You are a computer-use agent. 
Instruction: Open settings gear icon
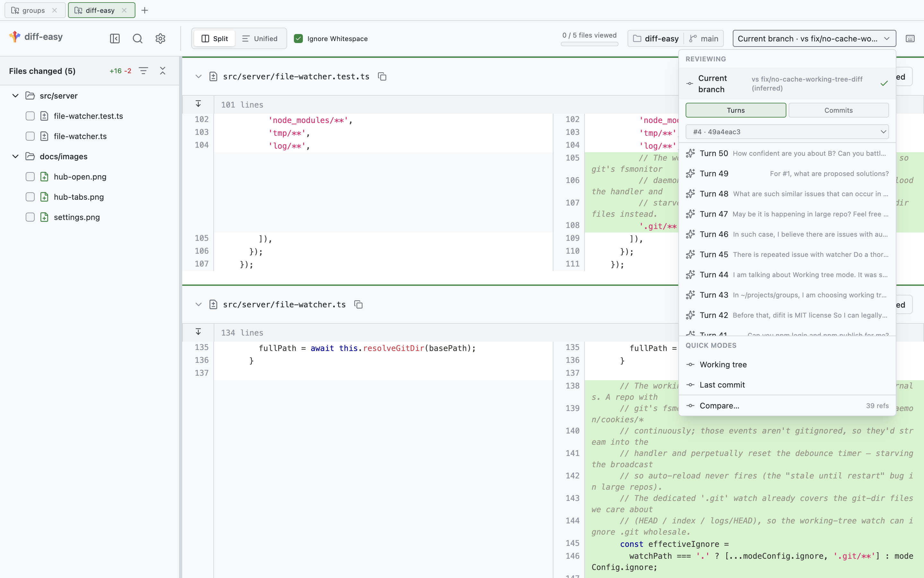coord(160,39)
